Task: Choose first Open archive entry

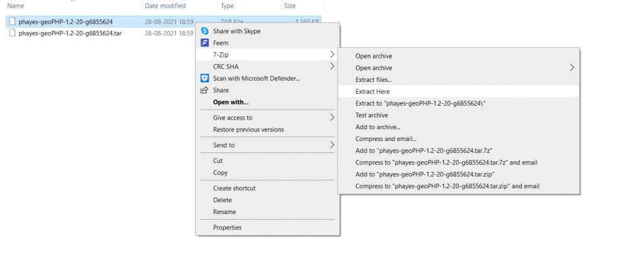Action: (458, 56)
